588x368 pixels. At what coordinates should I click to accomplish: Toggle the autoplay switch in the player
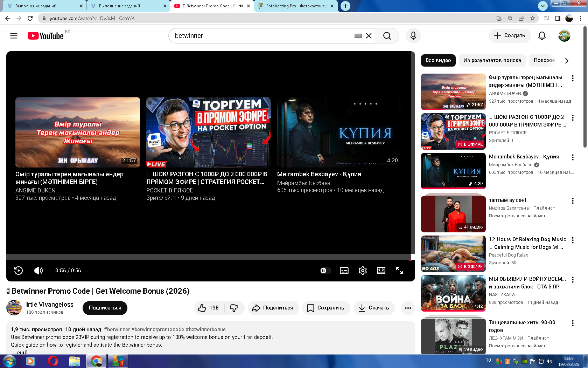click(x=325, y=271)
